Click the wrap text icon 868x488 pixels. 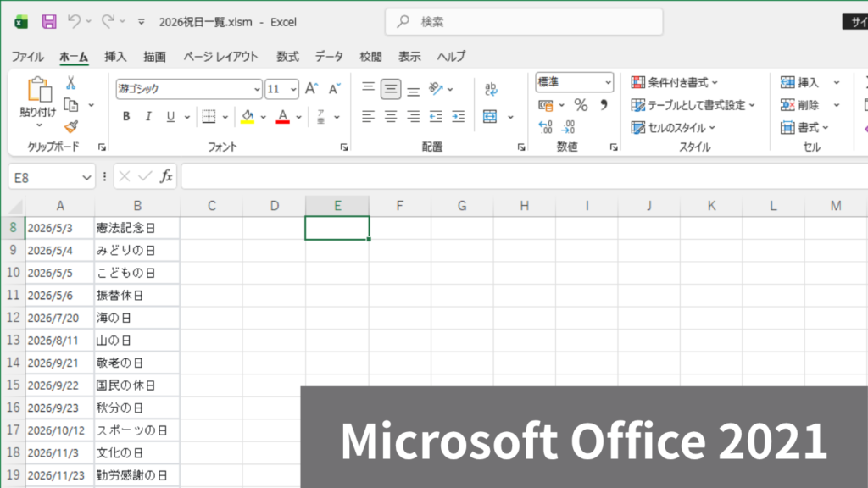pos(491,88)
